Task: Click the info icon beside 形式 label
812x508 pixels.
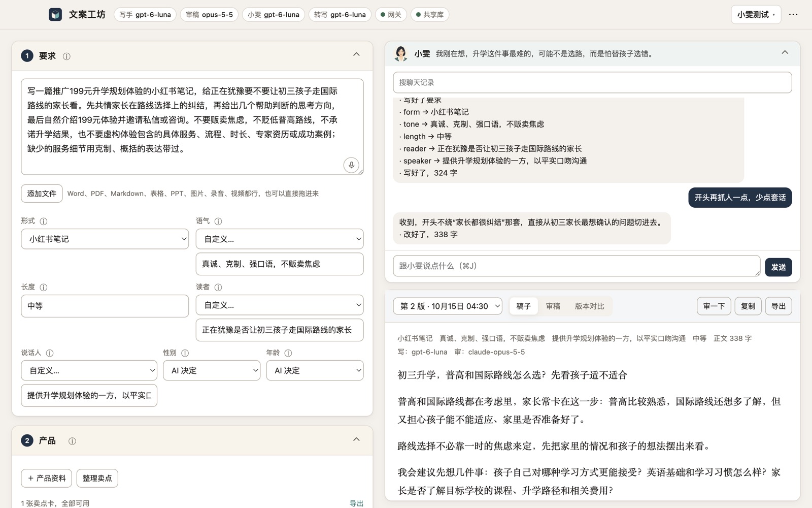Action: pyautogui.click(x=44, y=221)
